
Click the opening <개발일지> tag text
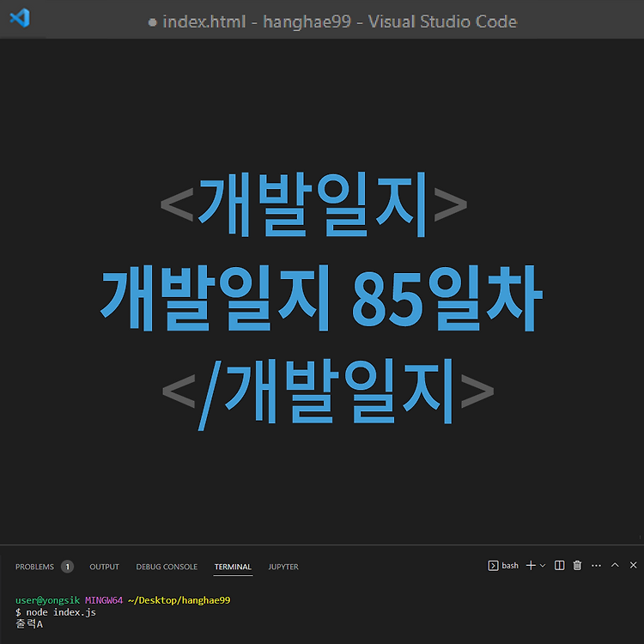pyautogui.click(x=313, y=204)
